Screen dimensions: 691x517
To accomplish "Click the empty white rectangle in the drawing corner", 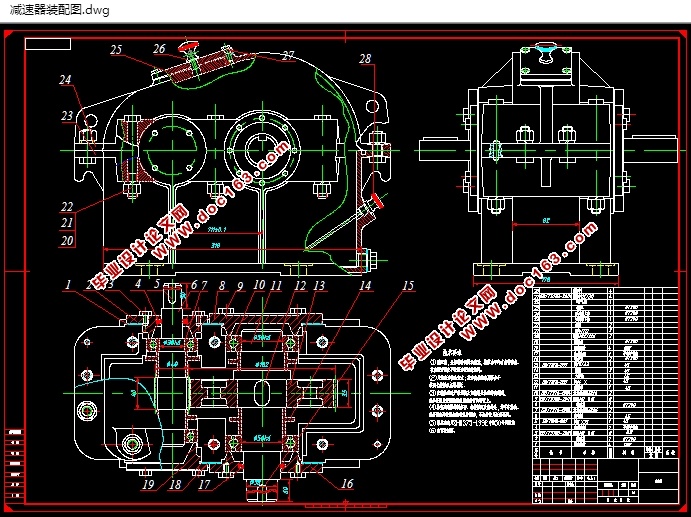I will 48,44.
